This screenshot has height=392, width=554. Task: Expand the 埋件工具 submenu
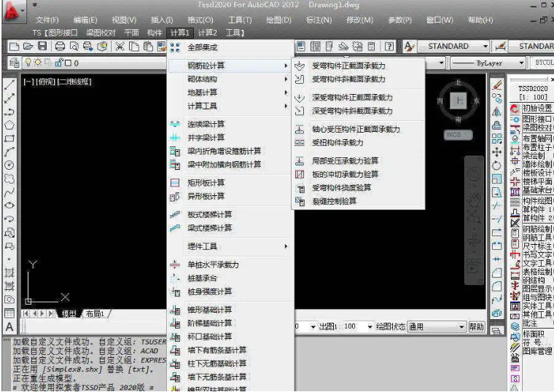pos(230,246)
